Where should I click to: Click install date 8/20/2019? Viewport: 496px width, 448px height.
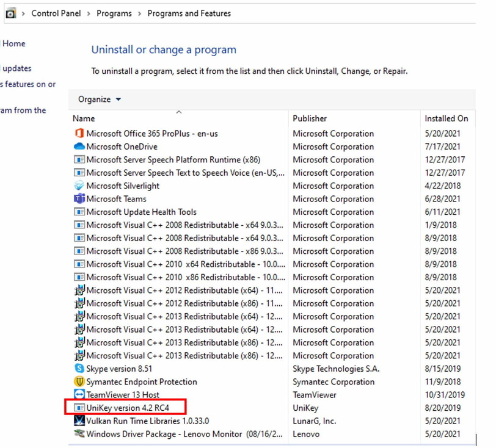click(x=442, y=408)
